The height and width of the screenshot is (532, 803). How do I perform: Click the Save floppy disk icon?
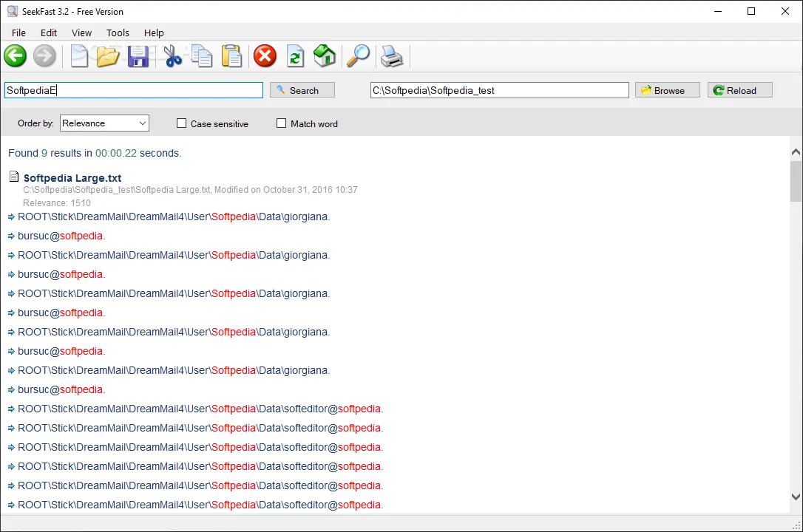[138, 55]
